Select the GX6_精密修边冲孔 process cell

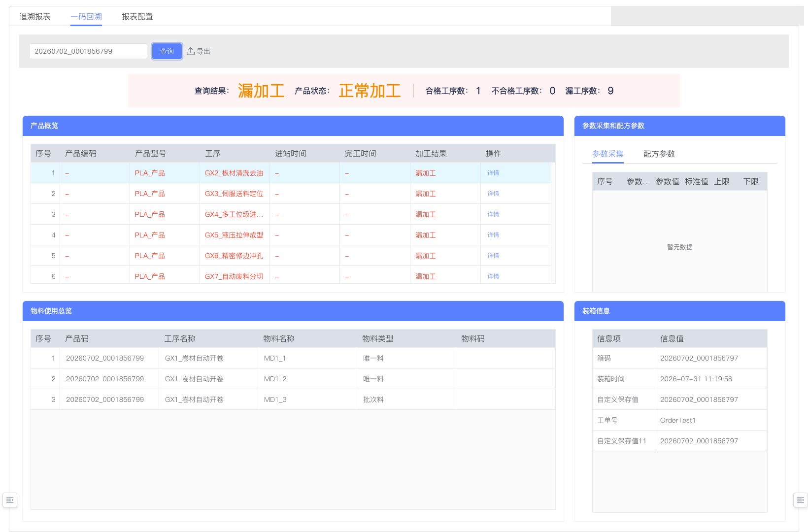pos(235,256)
